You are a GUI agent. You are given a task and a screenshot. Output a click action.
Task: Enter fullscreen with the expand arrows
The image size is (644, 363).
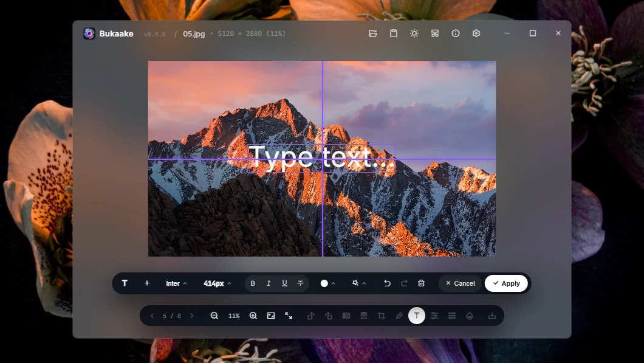[289, 316]
